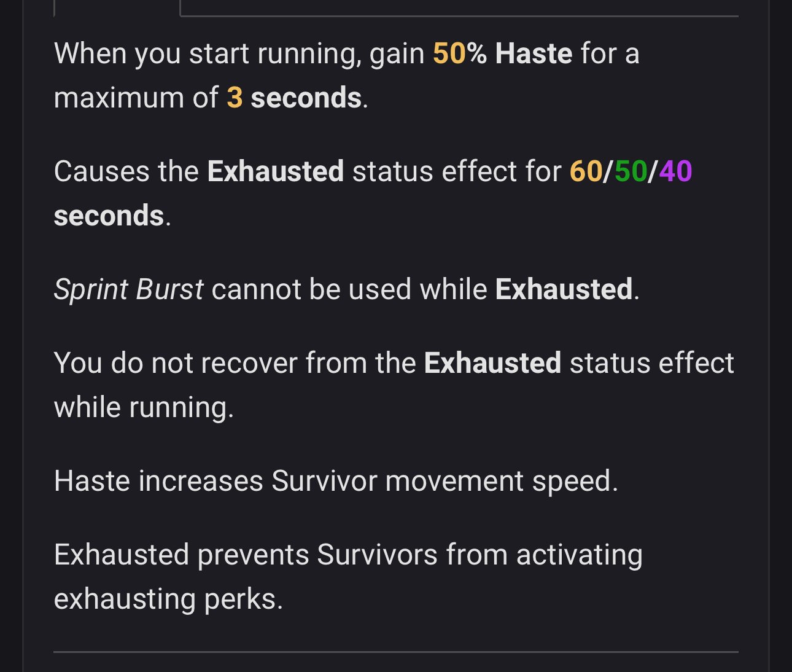Click bold 'seconds' below 'Causes the Exhausted'
The image size is (792, 672).
click(x=109, y=216)
